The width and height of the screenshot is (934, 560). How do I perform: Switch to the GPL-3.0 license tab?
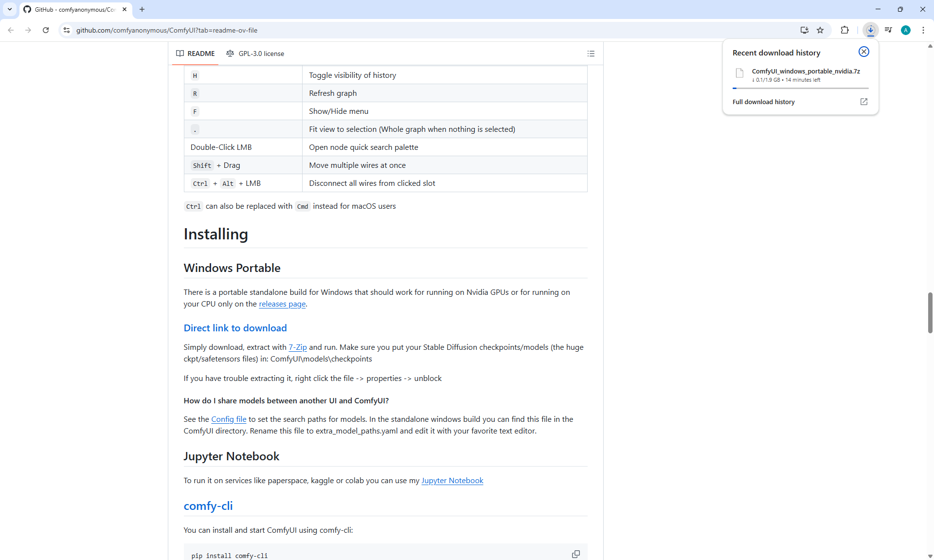tap(255, 54)
